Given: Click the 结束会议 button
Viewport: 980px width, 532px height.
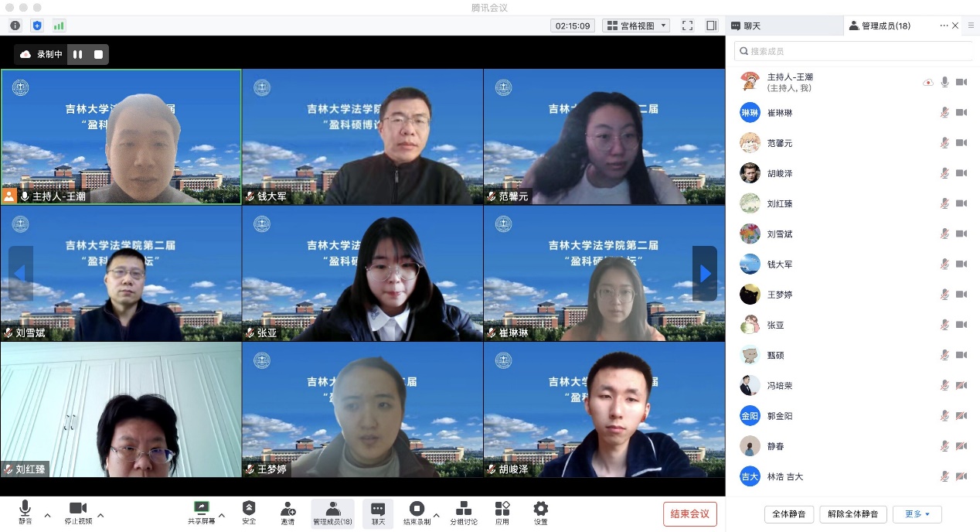Looking at the screenshot, I should pos(689,514).
